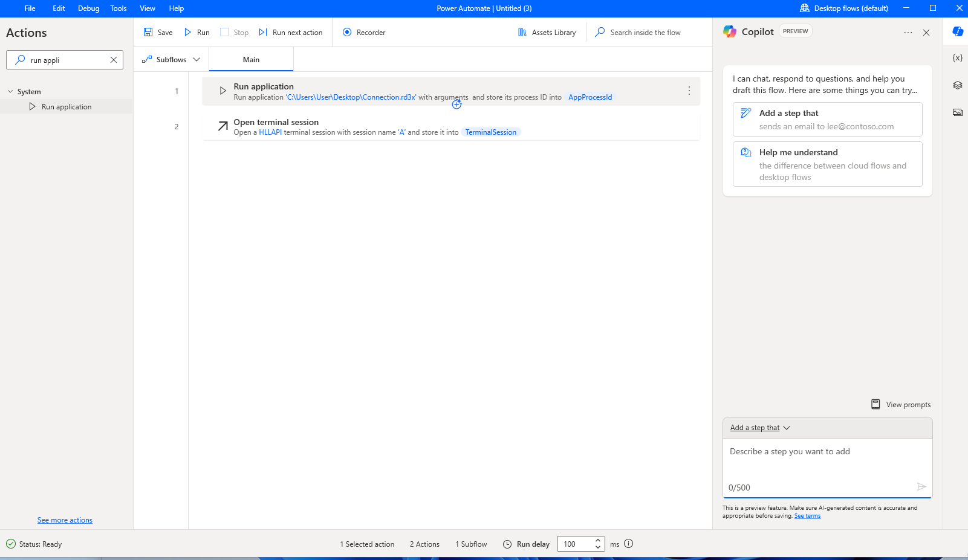Run the flow with Run button

click(x=197, y=32)
